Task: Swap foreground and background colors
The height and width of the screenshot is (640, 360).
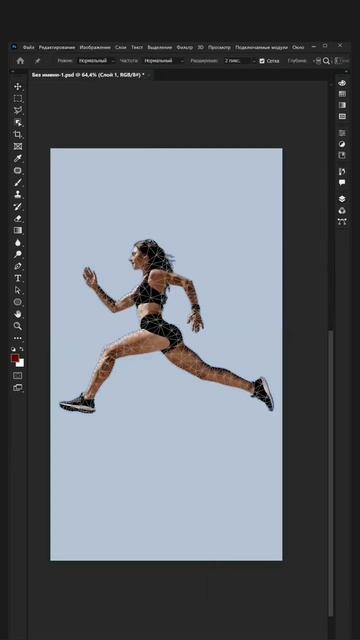Action: [x=21, y=349]
